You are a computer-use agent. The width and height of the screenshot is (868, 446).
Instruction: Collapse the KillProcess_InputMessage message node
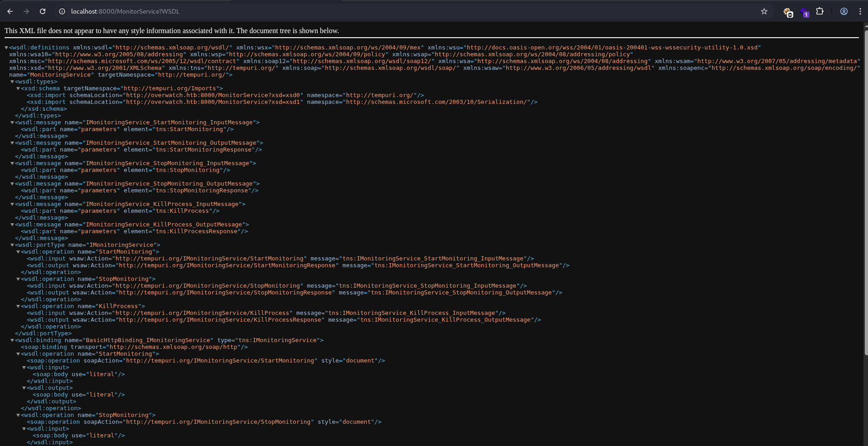pos(12,204)
